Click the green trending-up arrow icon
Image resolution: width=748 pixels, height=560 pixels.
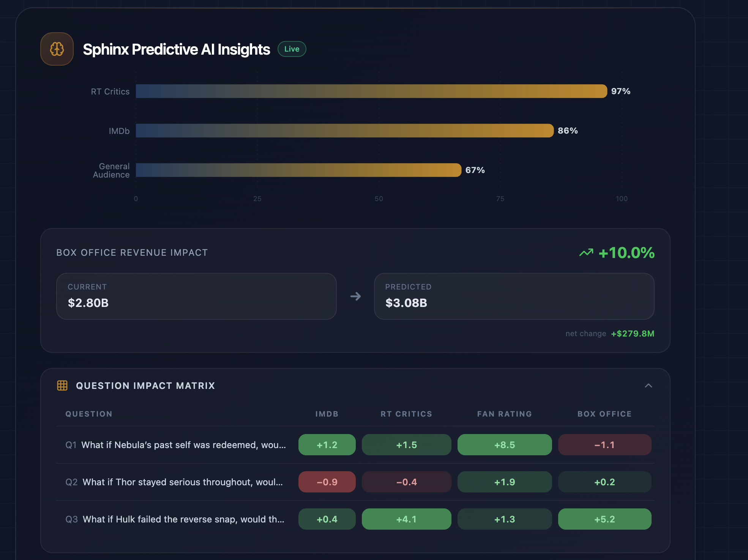586,253
